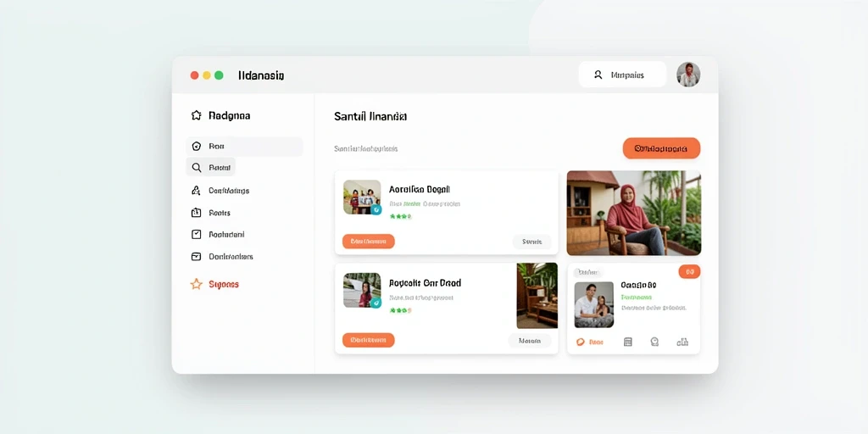868x434 pixels.
Task: Open large photo of woman in red hijab
Action: coord(634,213)
